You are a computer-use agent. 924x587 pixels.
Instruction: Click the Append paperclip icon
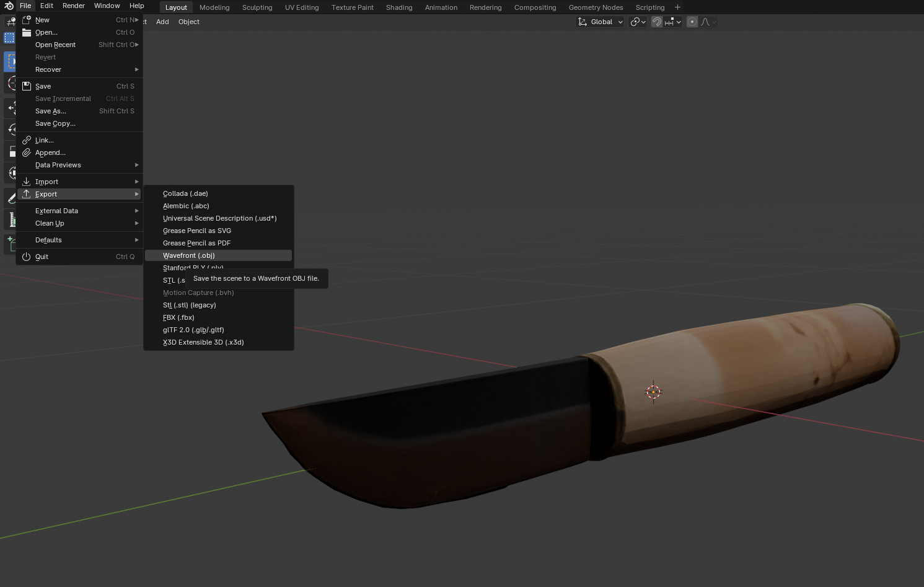click(x=27, y=152)
